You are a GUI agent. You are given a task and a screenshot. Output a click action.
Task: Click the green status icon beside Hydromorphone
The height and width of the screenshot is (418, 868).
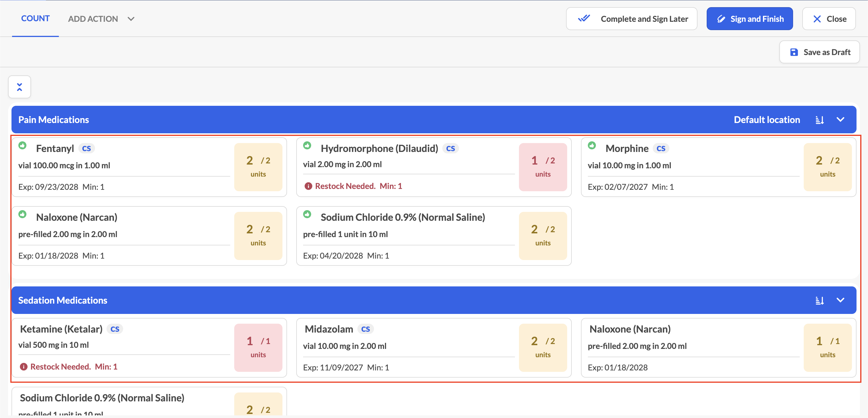coord(307,145)
